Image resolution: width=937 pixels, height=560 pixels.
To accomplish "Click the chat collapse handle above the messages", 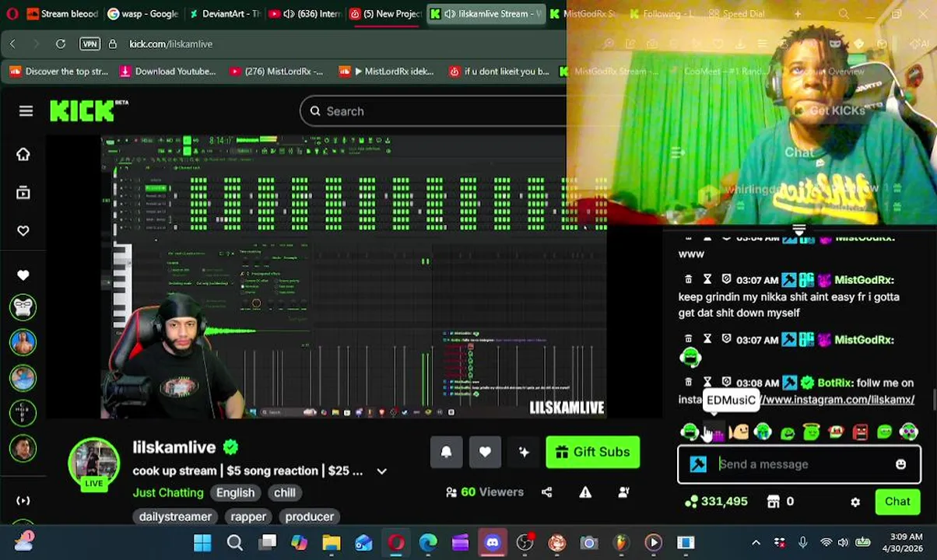I will coord(798,230).
